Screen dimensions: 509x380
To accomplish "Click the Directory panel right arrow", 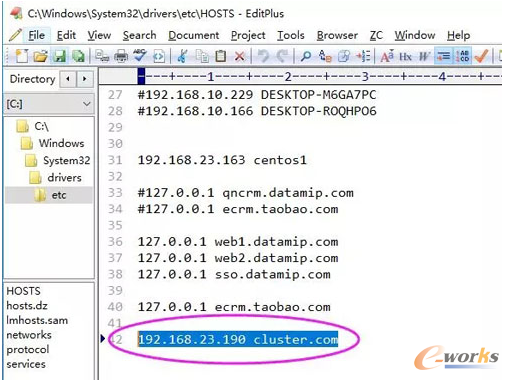I will (x=85, y=79).
